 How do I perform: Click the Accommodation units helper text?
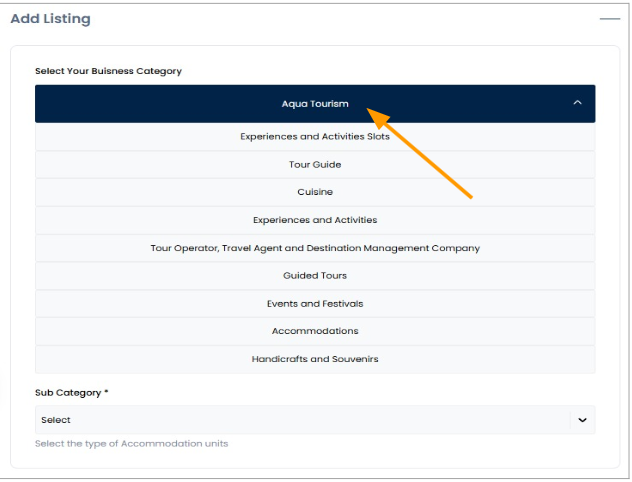(131, 443)
